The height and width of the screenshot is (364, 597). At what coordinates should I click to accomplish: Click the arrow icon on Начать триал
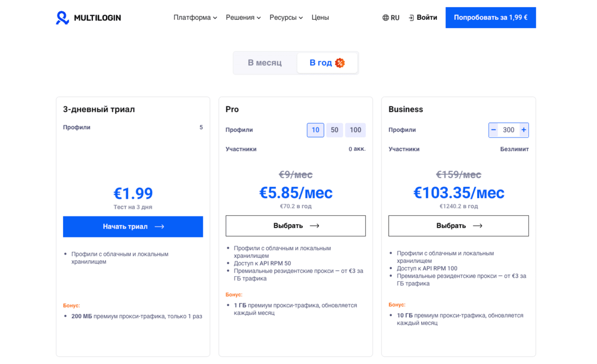coord(159,227)
